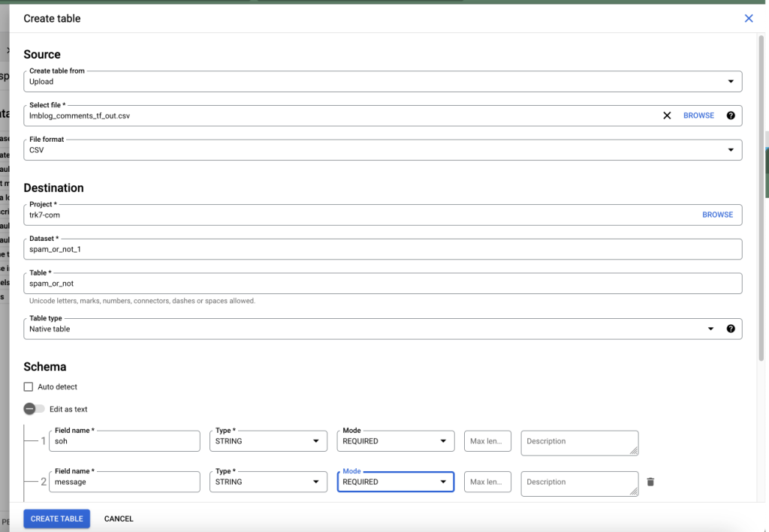Click the Field name input containing soh

pos(125,441)
